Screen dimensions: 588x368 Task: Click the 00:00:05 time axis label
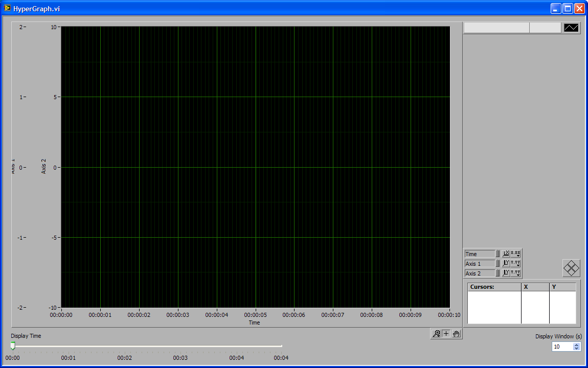pos(255,315)
